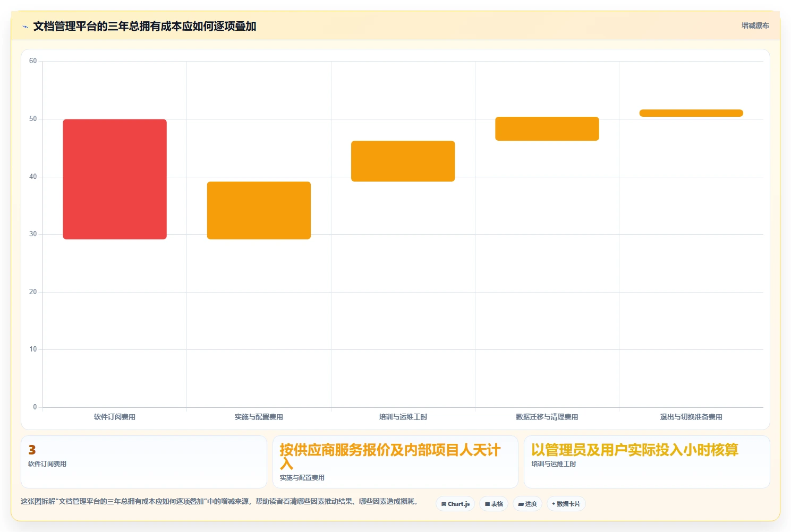The image size is (791, 532).
Task: Click the 培训与运维工时 caption in right card
Action: (554, 464)
